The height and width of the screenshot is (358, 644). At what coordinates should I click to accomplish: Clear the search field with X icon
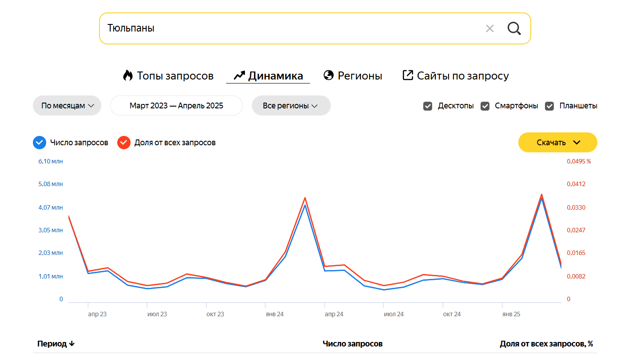point(489,28)
